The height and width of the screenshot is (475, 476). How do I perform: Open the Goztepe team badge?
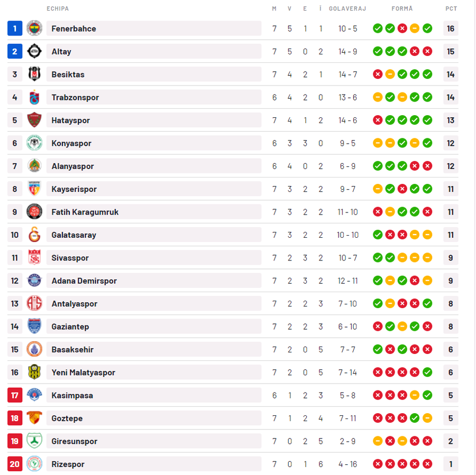click(x=34, y=418)
